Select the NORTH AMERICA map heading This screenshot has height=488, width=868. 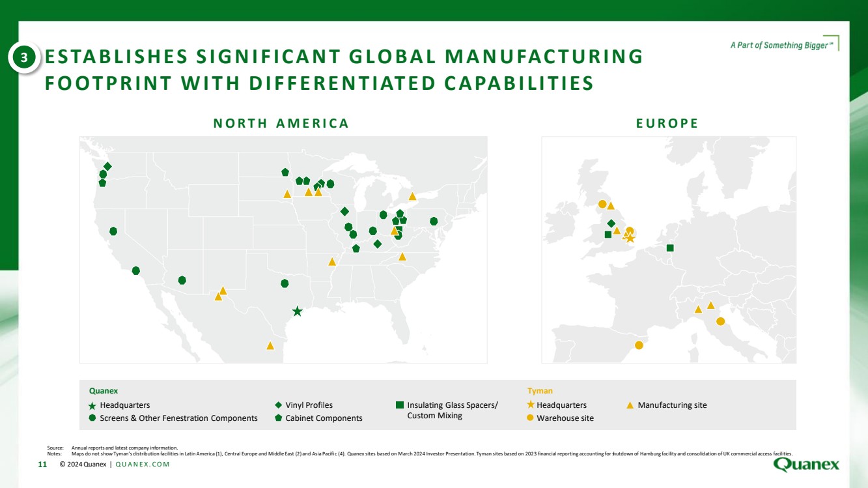(x=281, y=124)
